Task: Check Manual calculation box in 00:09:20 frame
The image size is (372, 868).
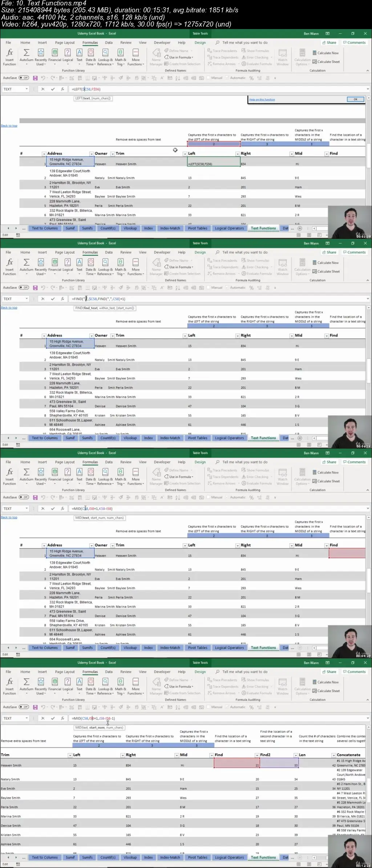Action: click(209, 497)
